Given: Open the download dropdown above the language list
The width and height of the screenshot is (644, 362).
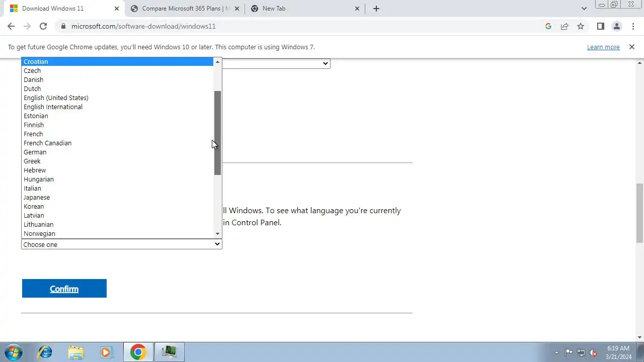Looking at the screenshot, I should (276, 63).
